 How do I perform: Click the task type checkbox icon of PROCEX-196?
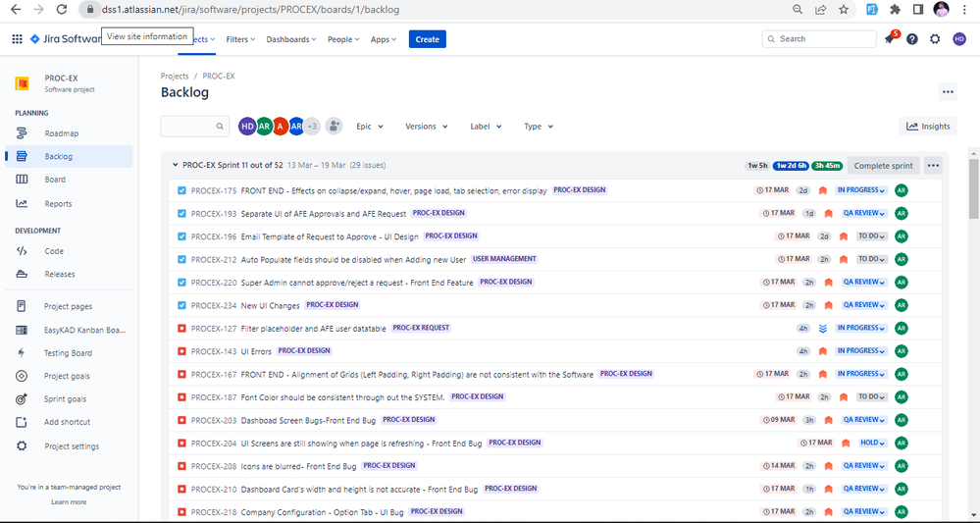181,236
